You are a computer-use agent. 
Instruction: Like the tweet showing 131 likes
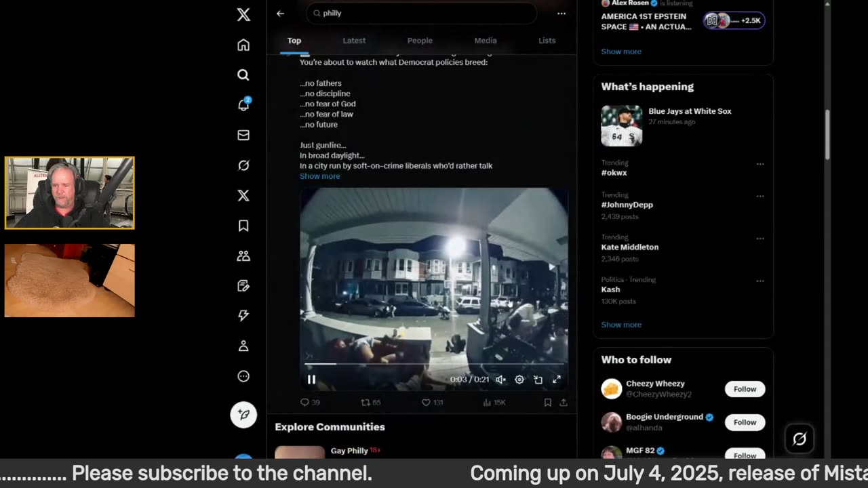tap(432, 402)
